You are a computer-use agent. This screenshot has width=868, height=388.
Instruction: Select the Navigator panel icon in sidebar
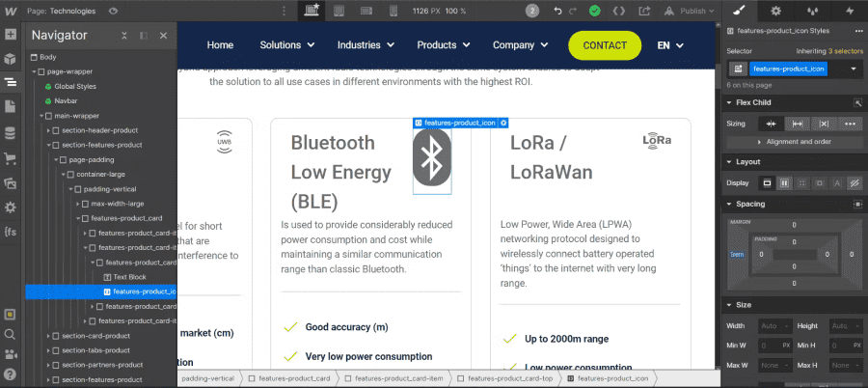click(10, 83)
